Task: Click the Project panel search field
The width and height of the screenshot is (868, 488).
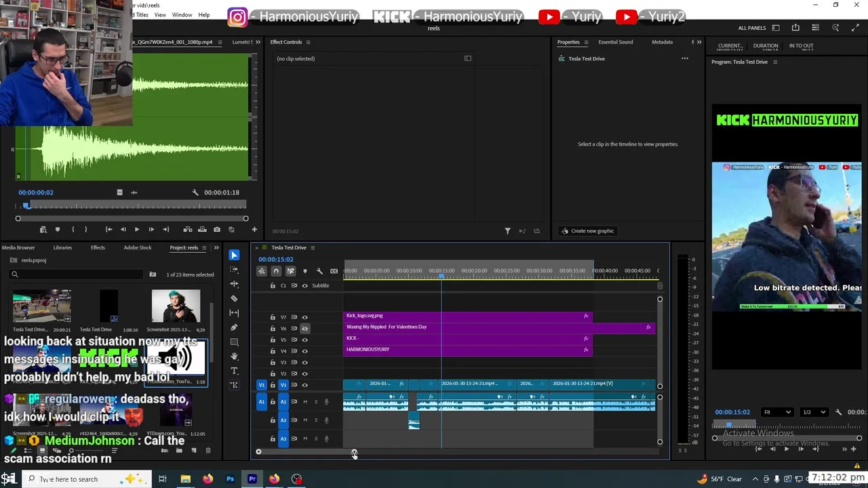Action: coord(77,274)
